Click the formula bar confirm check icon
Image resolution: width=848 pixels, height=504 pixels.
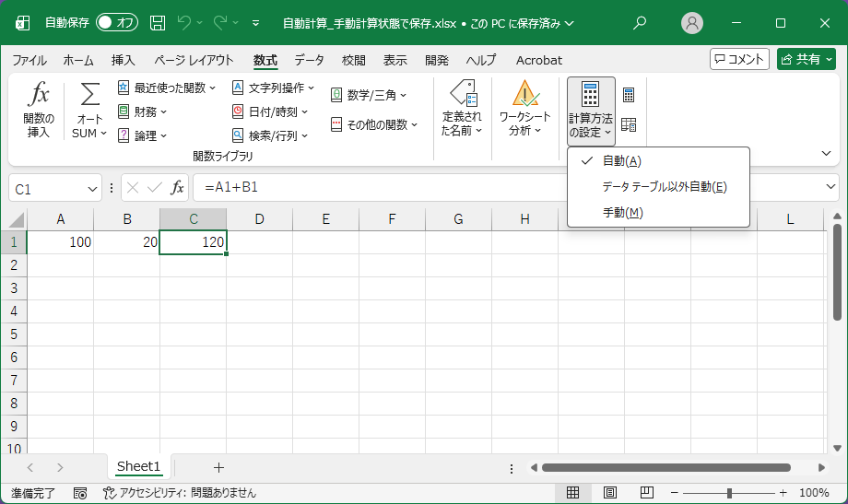pos(155,188)
